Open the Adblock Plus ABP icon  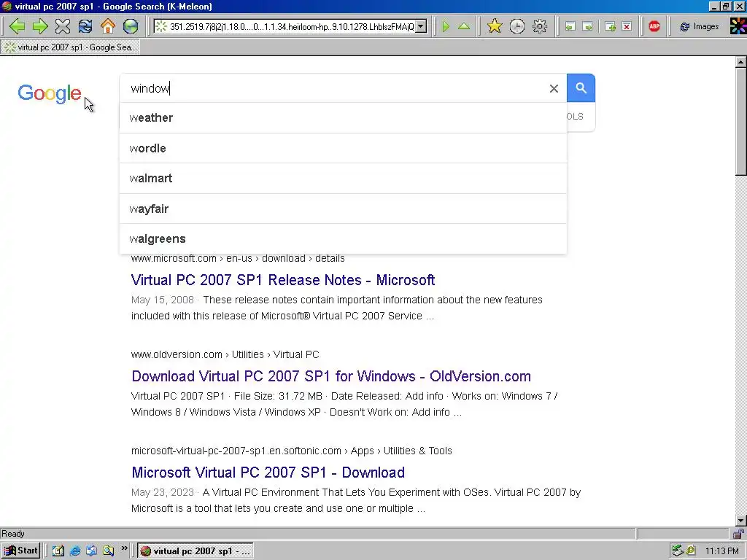(654, 26)
